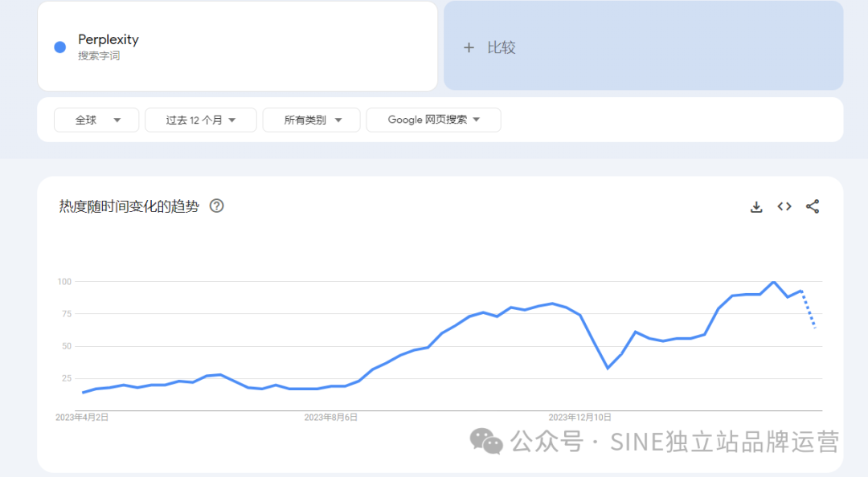Expand the 全球 region dropdown
Viewport: 868px width, 477px height.
[96, 120]
